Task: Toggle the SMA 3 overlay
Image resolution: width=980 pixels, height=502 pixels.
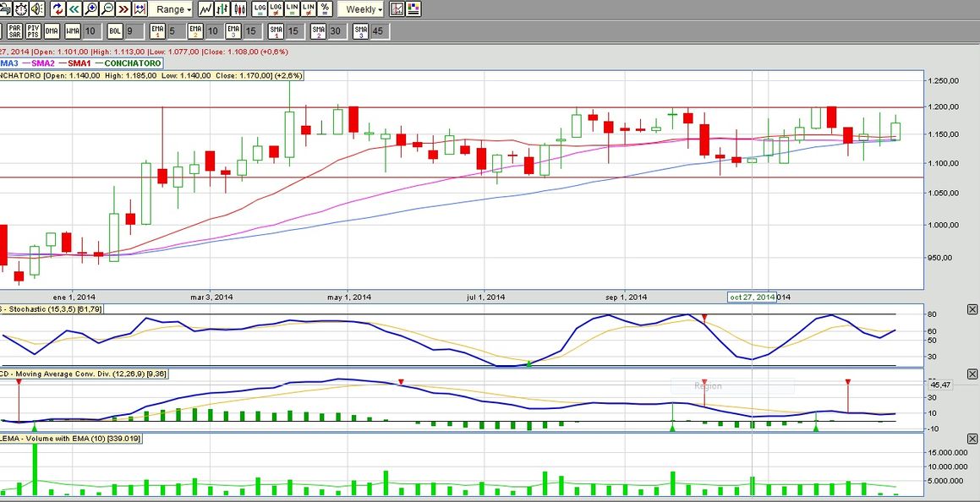Action: 360,31
